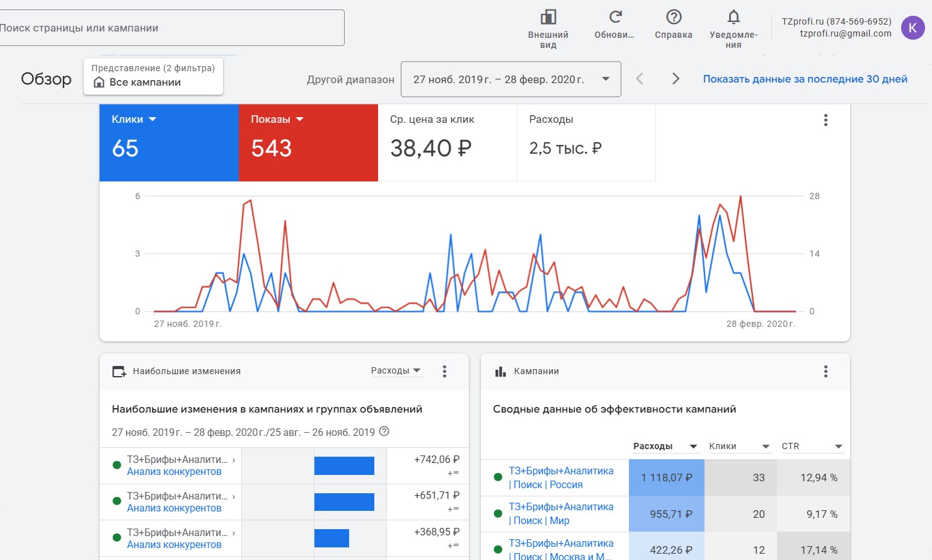Open the account avatar K

click(x=912, y=28)
